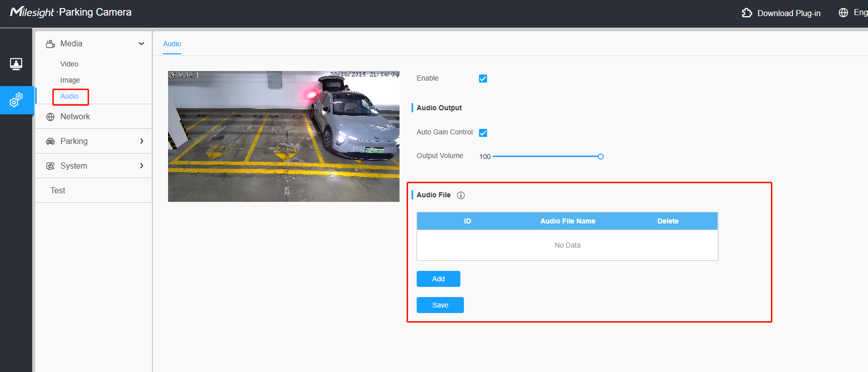Expand the System menu arrow
Viewport: 868px width, 372px height.
[x=141, y=166]
